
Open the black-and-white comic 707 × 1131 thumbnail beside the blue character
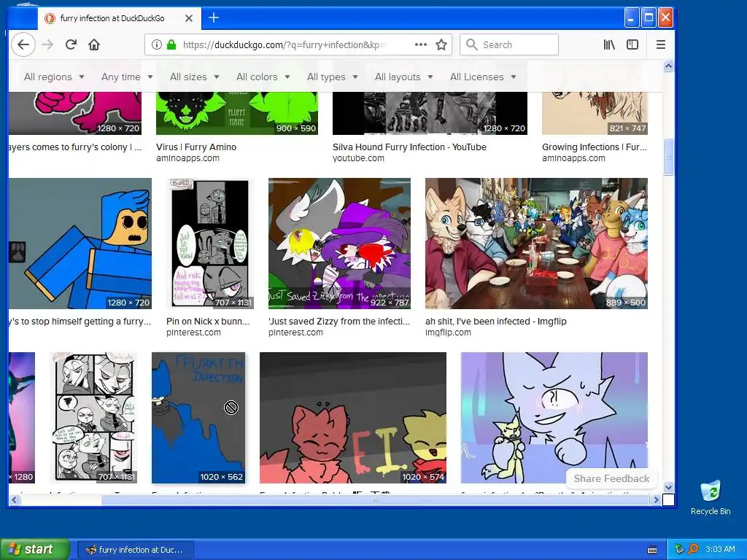click(x=210, y=244)
